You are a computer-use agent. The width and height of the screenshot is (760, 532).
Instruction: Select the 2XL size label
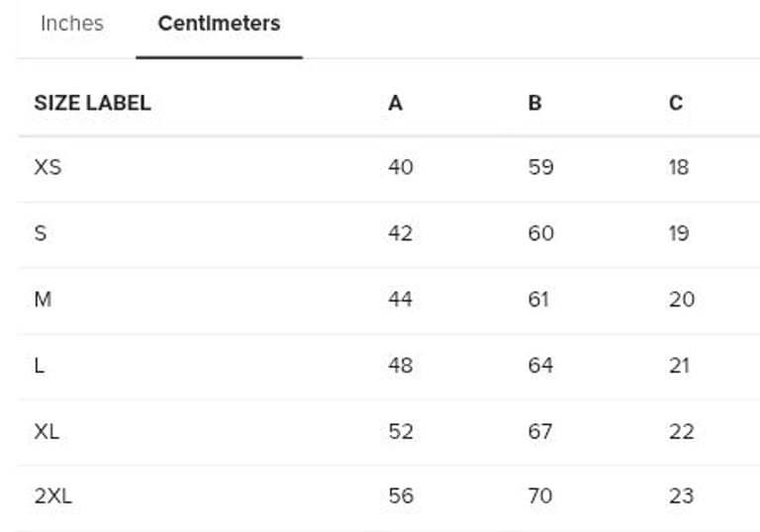(x=53, y=496)
